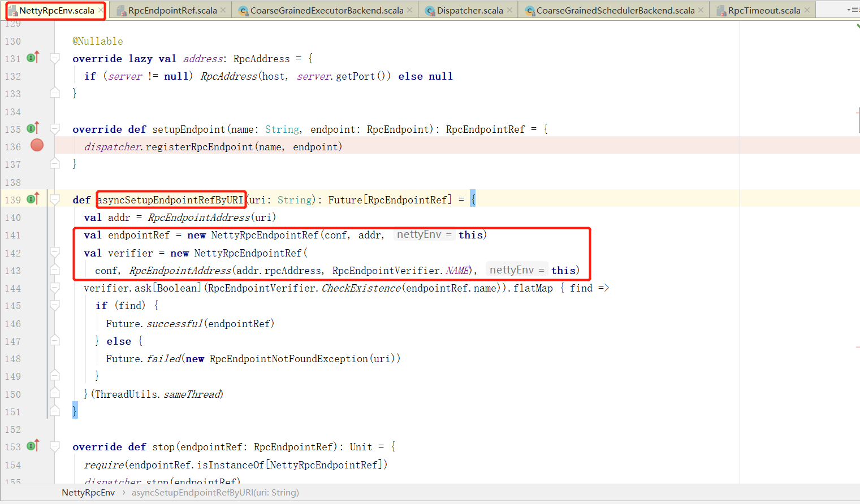Click the override gutter icon on line 135
Screen dimensions: 860x504
click(33, 128)
